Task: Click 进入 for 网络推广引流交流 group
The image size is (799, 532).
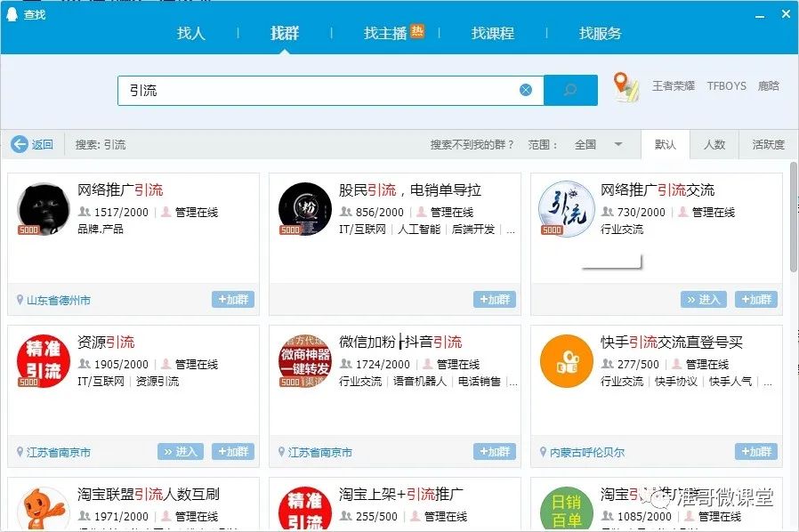Action: pyautogui.click(x=703, y=300)
